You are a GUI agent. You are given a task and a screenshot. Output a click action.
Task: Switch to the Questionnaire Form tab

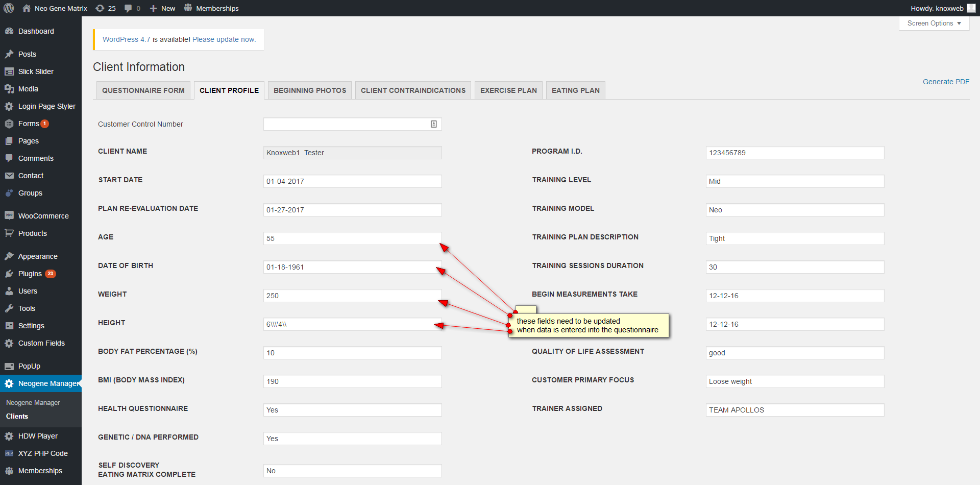(143, 90)
